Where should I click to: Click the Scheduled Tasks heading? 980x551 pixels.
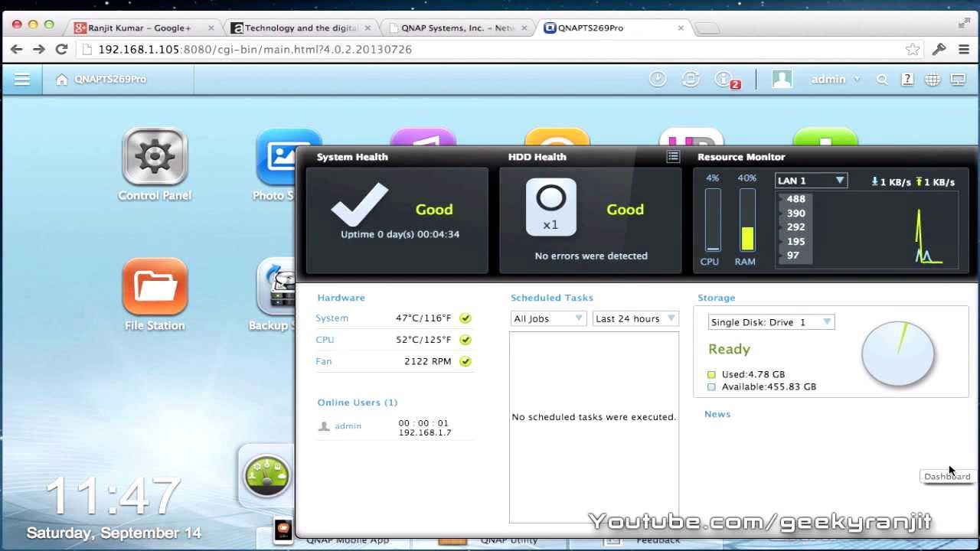pos(552,298)
